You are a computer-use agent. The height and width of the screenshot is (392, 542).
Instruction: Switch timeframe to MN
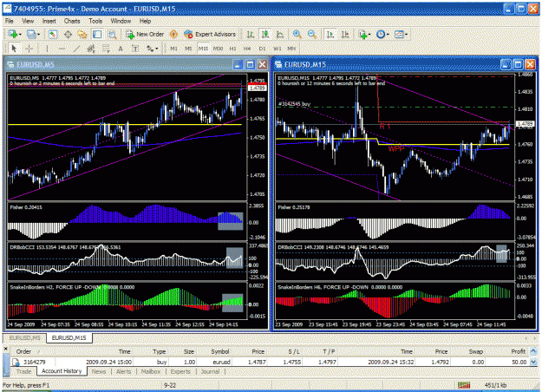(291, 49)
